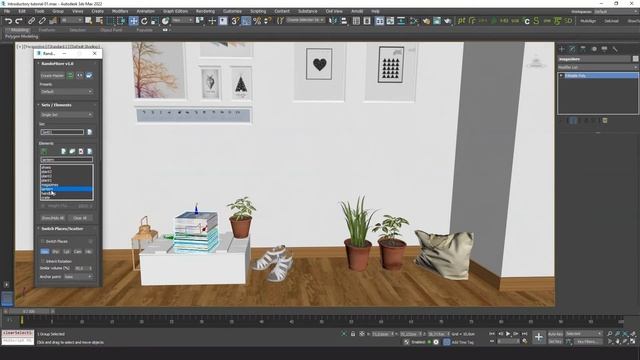The height and width of the screenshot is (360, 640).
Task: Activate the Select and Link tool
Action: point(31,21)
